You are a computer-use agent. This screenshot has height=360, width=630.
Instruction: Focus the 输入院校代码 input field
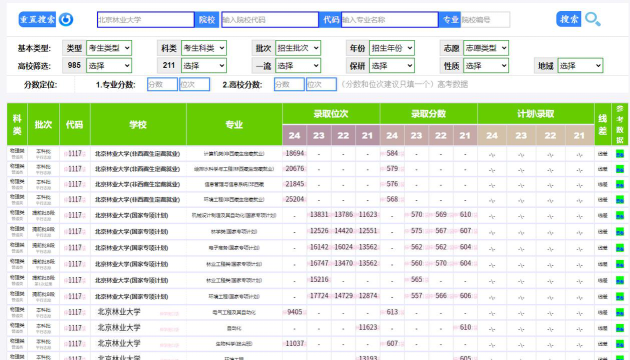(270, 20)
